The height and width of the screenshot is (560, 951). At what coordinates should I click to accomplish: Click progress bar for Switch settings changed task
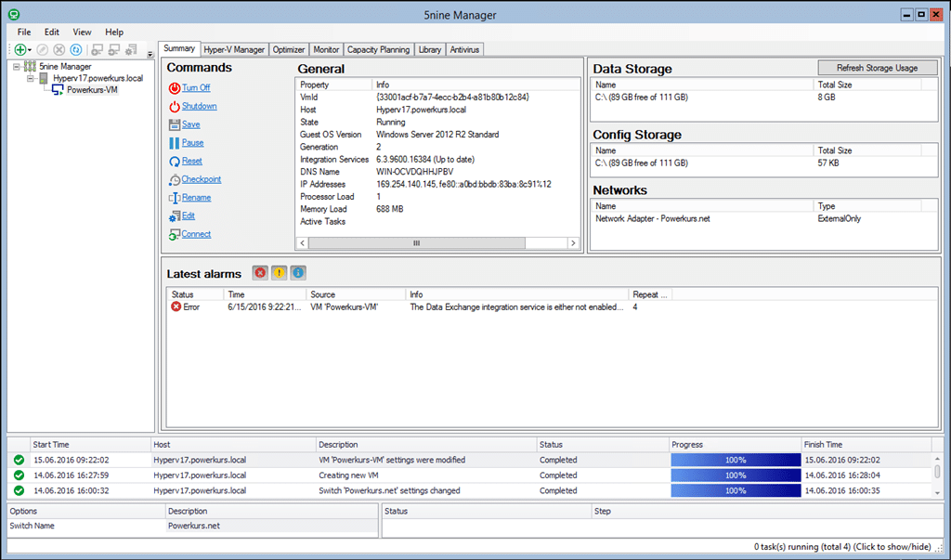click(x=736, y=491)
